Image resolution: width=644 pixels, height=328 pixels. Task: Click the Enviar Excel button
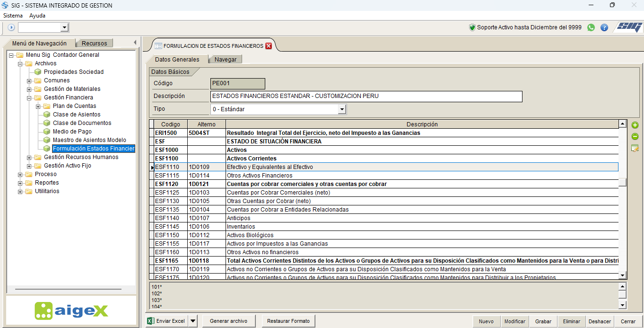click(166, 321)
